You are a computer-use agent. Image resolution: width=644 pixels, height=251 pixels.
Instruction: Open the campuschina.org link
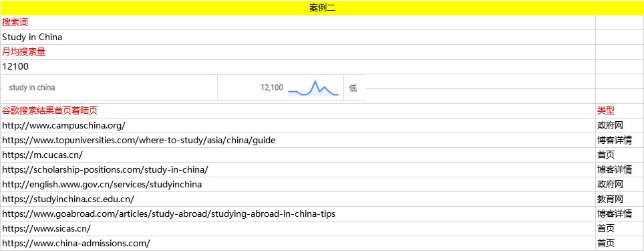click(x=63, y=126)
